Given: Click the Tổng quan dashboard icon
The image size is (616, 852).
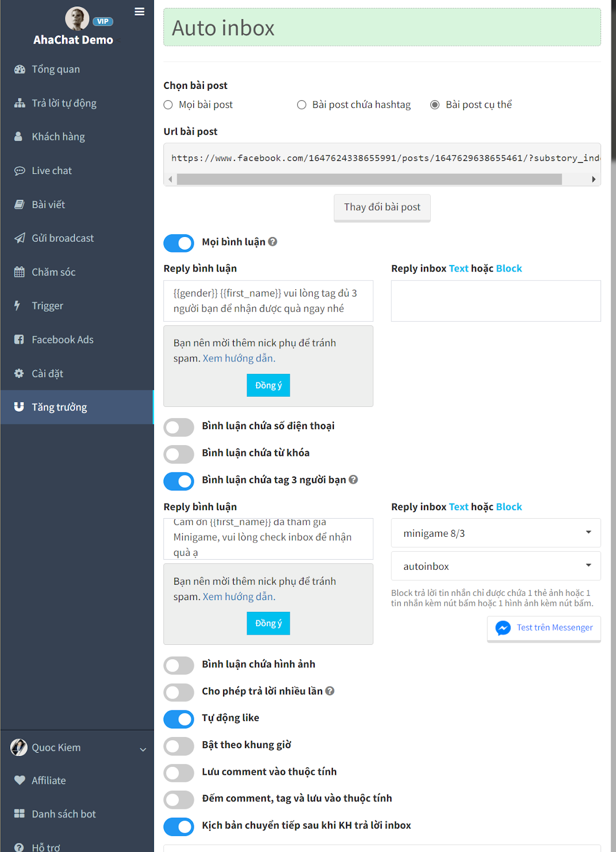Looking at the screenshot, I should pyautogui.click(x=20, y=69).
